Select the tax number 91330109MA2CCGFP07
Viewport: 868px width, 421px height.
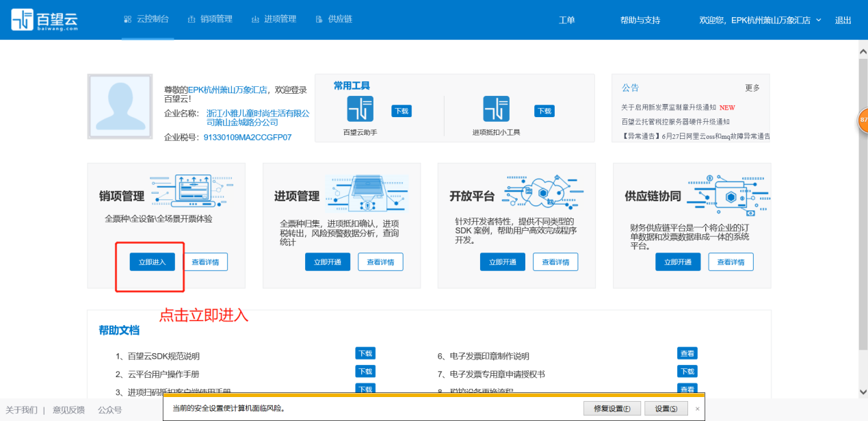coord(248,138)
